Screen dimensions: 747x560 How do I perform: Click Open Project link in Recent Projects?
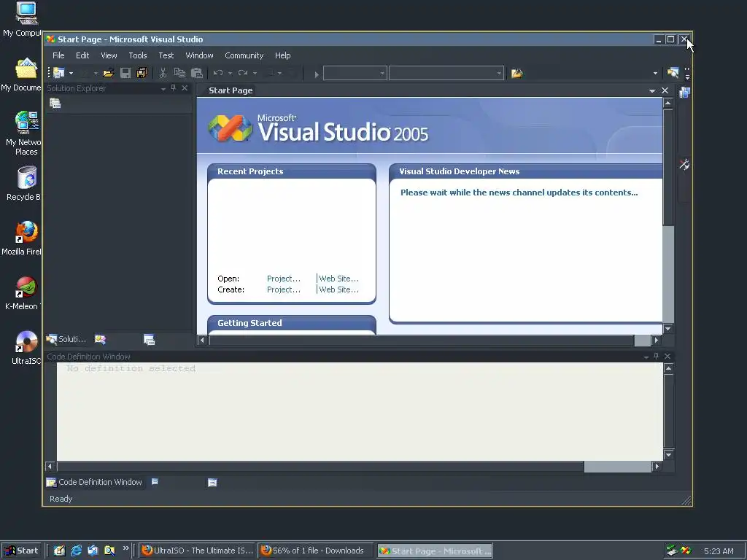pyautogui.click(x=284, y=279)
